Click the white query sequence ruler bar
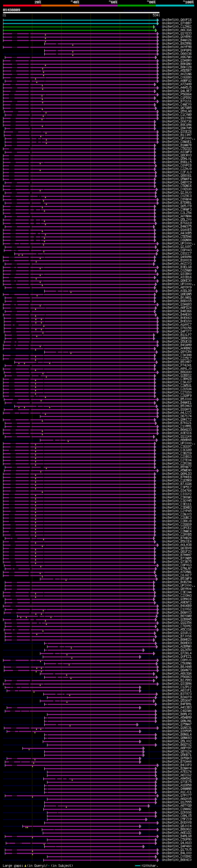The image size is (197, 868). pyautogui.click(x=81, y=12)
